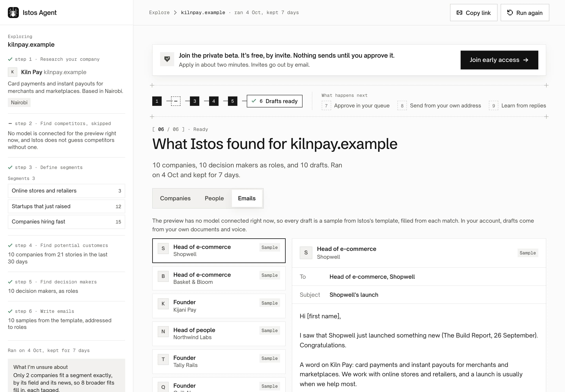Select step 1 in the progress tracker
The image size is (565, 392).
pos(157,101)
